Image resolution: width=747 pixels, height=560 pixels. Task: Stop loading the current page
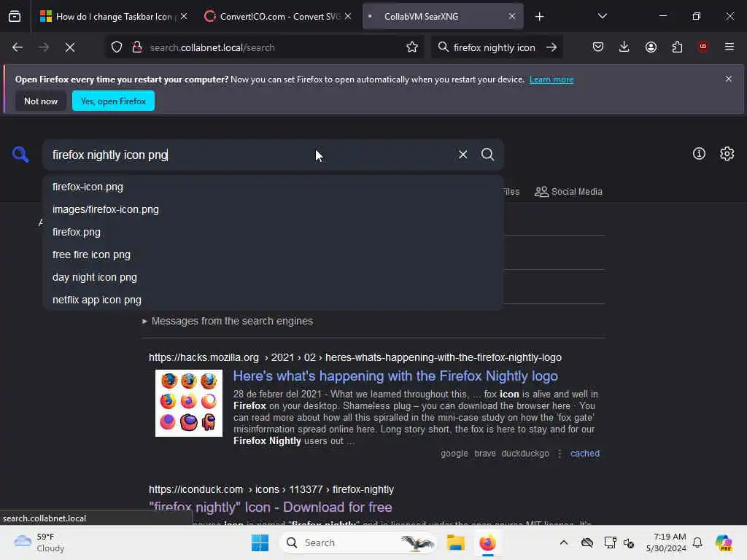click(x=70, y=47)
